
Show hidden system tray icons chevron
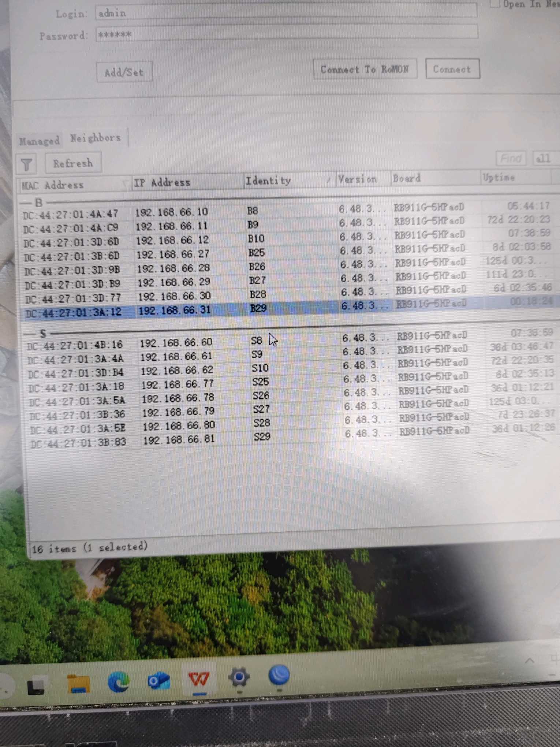click(529, 661)
